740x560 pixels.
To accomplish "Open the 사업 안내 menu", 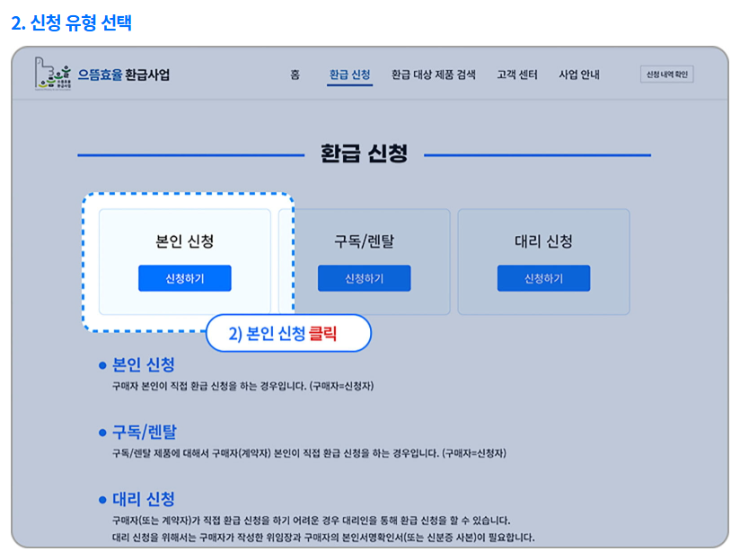I will tap(579, 74).
